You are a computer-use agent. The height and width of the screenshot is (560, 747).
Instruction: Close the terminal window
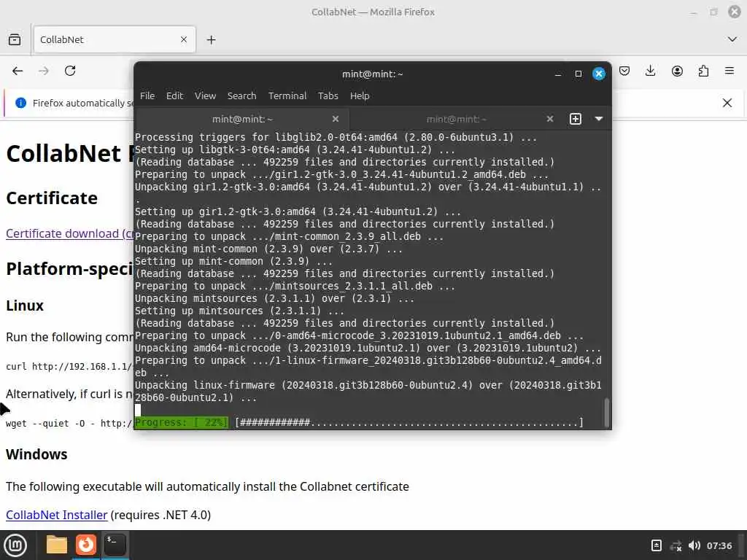tap(599, 74)
